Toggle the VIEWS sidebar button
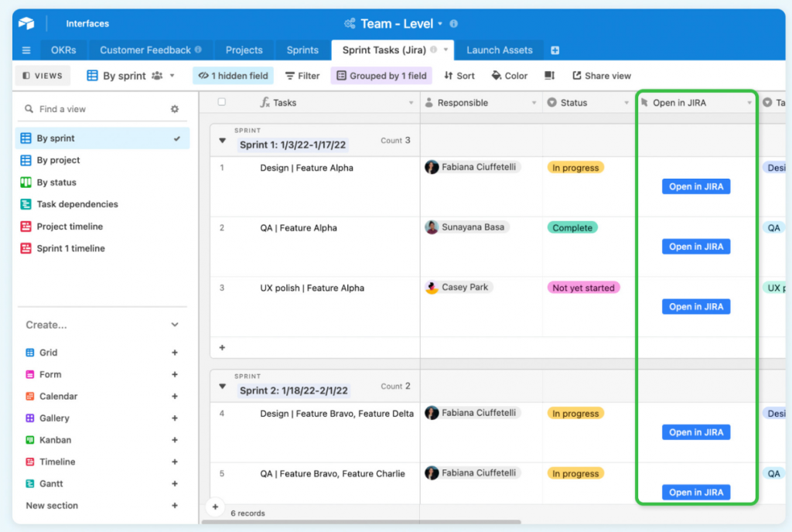Screen dimensions: 792x532 pyautogui.click(x=42, y=76)
